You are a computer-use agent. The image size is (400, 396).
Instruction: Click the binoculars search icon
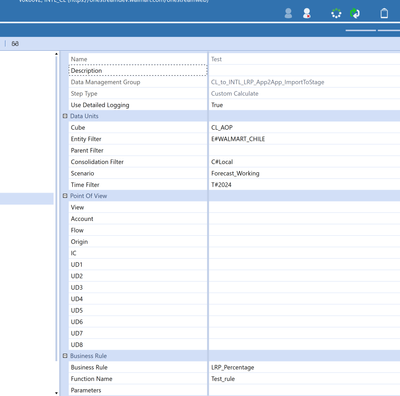click(x=15, y=44)
